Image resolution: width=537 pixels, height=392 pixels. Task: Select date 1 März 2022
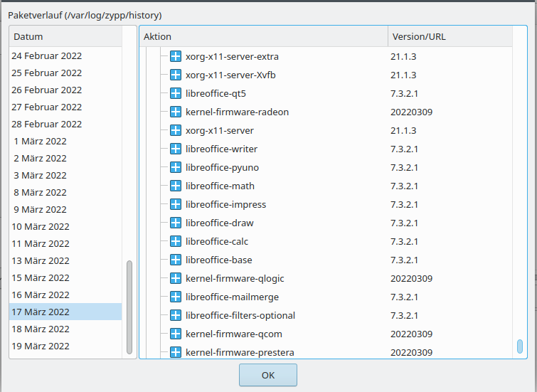(x=65, y=141)
